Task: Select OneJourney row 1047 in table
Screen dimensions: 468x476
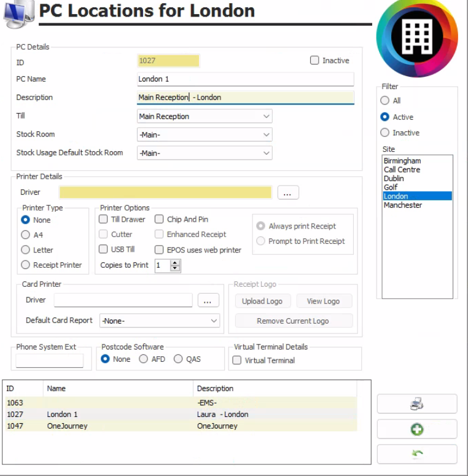Action: (x=181, y=426)
